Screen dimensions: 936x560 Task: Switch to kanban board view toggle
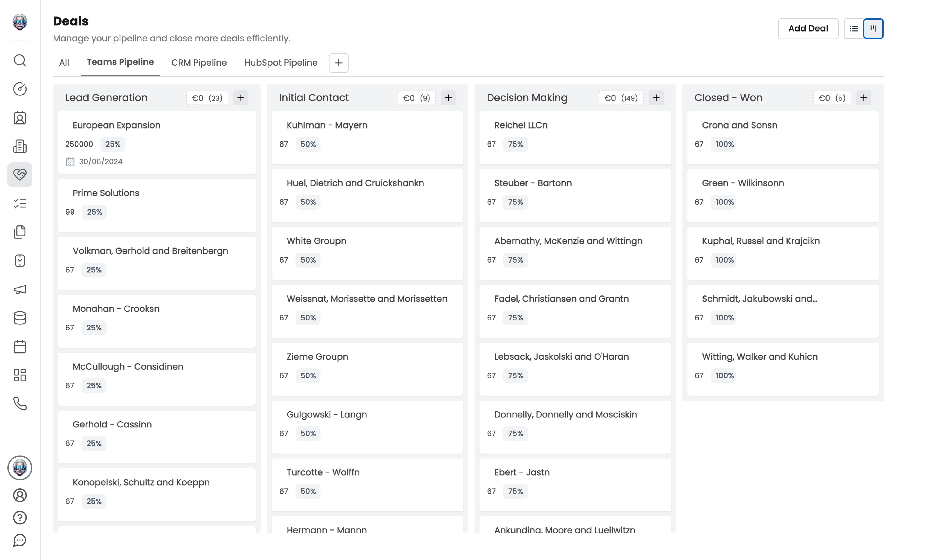pyautogui.click(x=873, y=29)
